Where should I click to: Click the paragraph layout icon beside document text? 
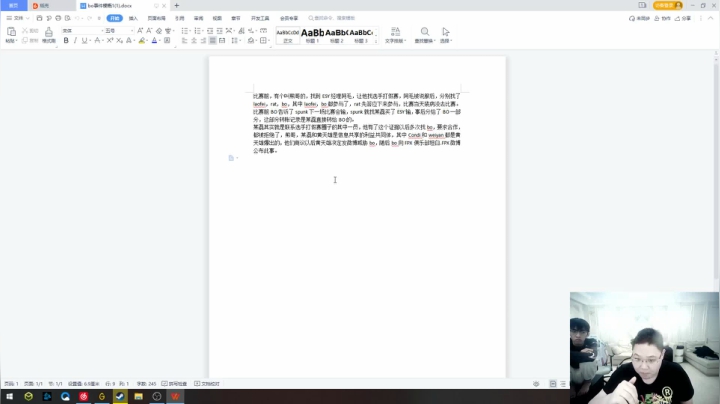click(x=231, y=158)
